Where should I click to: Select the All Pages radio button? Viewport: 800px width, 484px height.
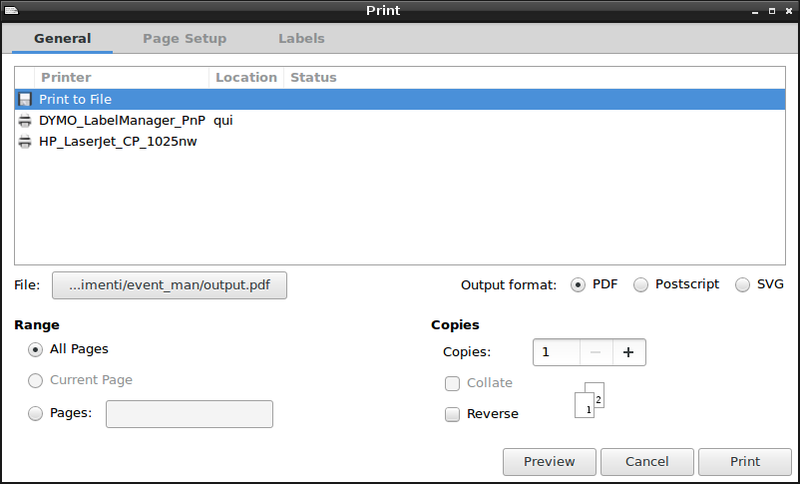click(36, 350)
